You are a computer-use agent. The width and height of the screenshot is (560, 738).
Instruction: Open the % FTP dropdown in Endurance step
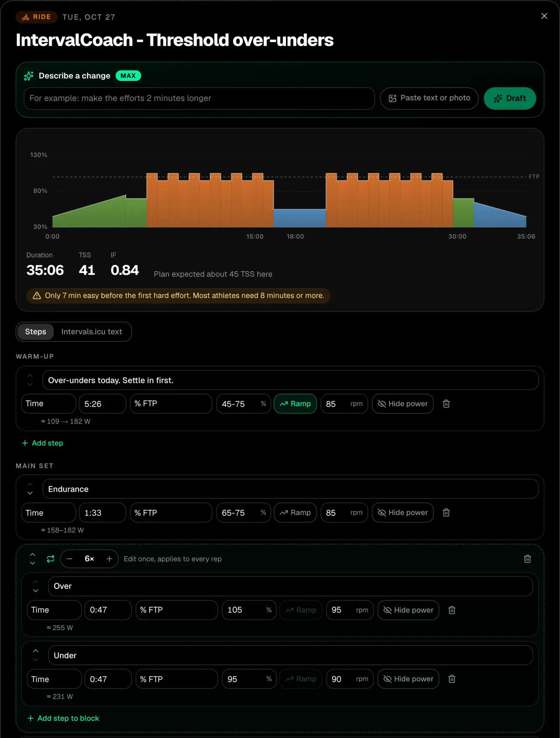coord(171,512)
